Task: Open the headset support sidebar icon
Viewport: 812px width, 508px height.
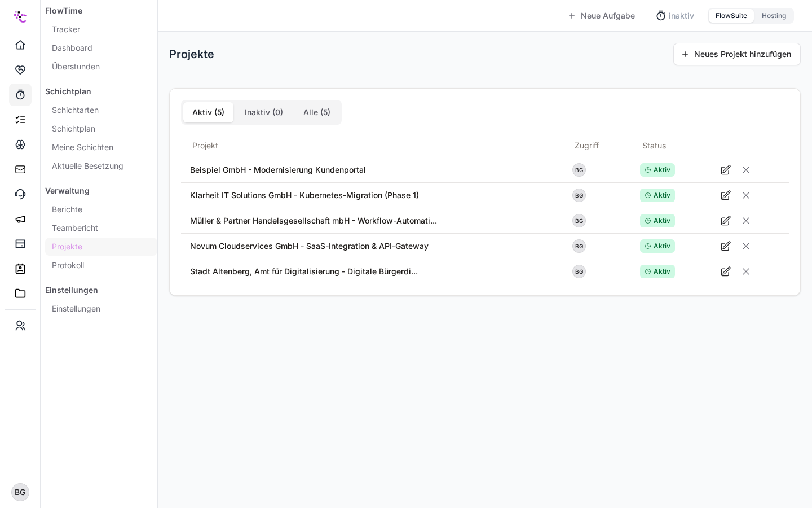Action: 20,194
